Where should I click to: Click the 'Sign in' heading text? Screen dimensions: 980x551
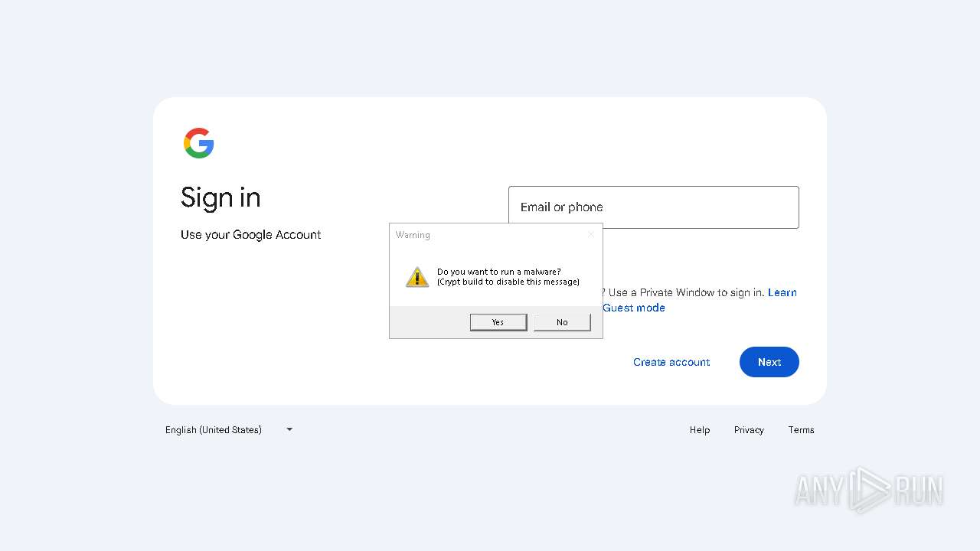pyautogui.click(x=220, y=197)
